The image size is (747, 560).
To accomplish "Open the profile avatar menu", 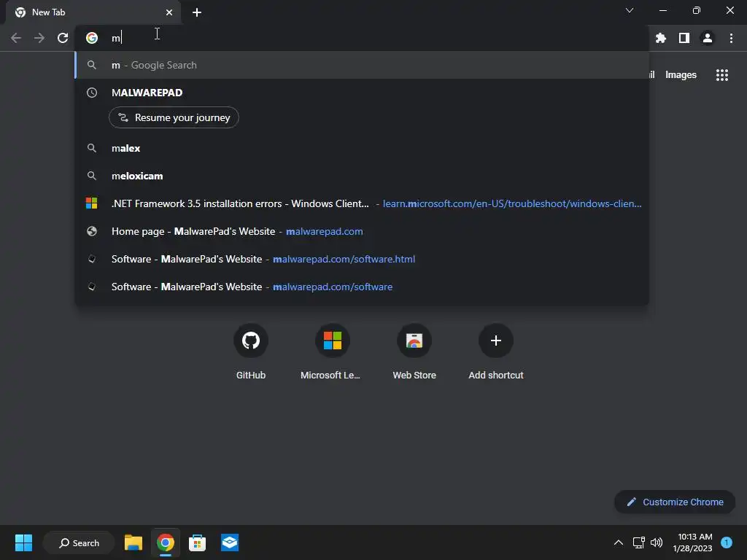I will pos(708,38).
